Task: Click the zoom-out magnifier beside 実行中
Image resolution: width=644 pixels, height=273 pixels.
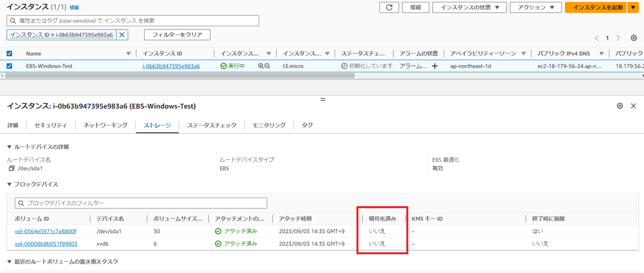Action: [267, 66]
